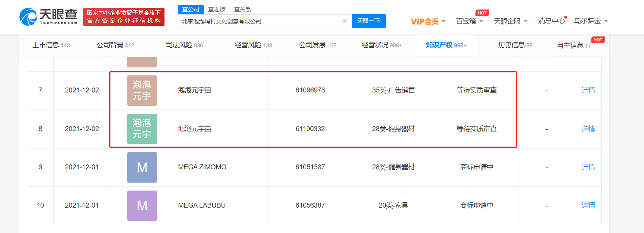Image resolution: width=644 pixels, height=233 pixels.
Task: Click 商标申请中 status for MEGA LABUBU
Action: pyautogui.click(x=476, y=205)
